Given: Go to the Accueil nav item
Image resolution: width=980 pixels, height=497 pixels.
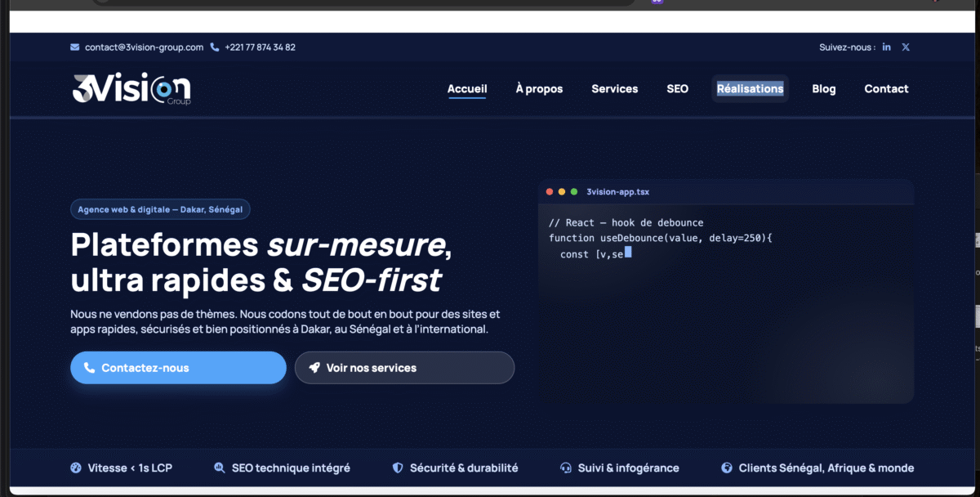Looking at the screenshot, I should 467,89.
